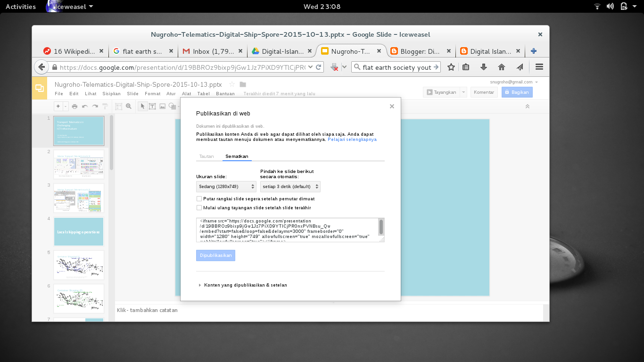644x362 pixels.
Task: Focus the 'flat earth society' search box
Action: 396,67
